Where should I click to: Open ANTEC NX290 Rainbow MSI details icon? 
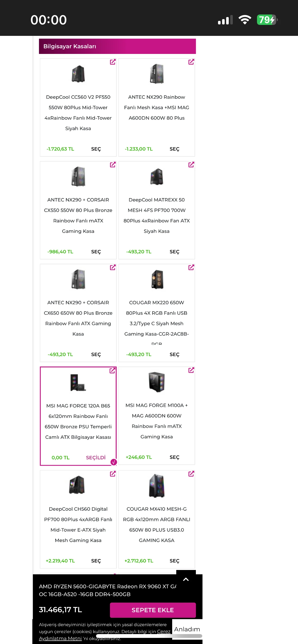coord(191,62)
